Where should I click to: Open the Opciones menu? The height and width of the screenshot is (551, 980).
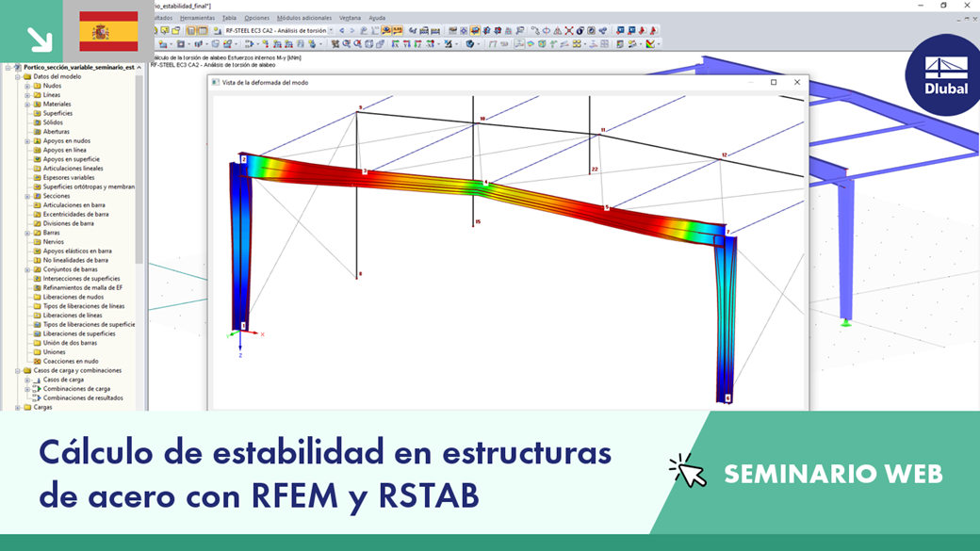256,18
